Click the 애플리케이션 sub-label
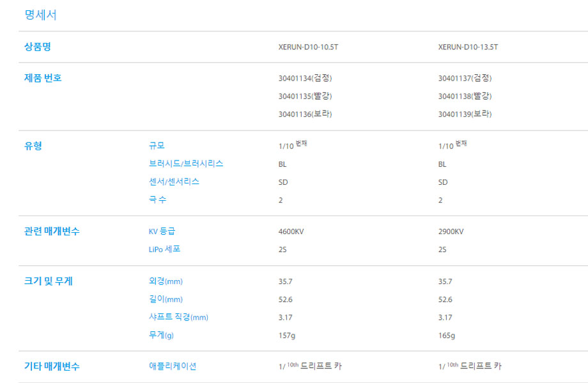 pyautogui.click(x=173, y=366)
